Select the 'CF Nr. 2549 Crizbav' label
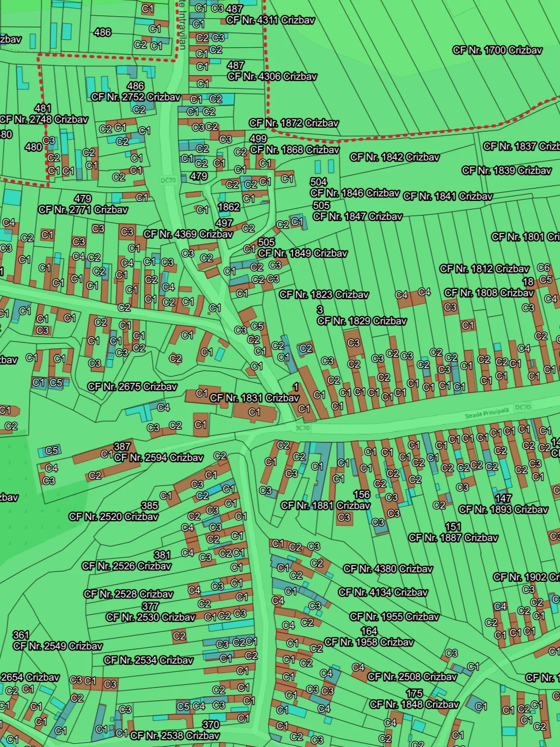This screenshot has height=747, width=560. pyautogui.click(x=58, y=646)
